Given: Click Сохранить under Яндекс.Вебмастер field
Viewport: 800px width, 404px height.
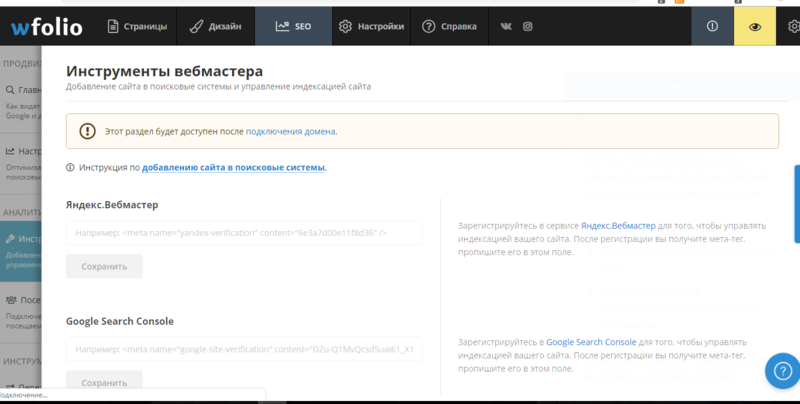Looking at the screenshot, I should coord(104,267).
